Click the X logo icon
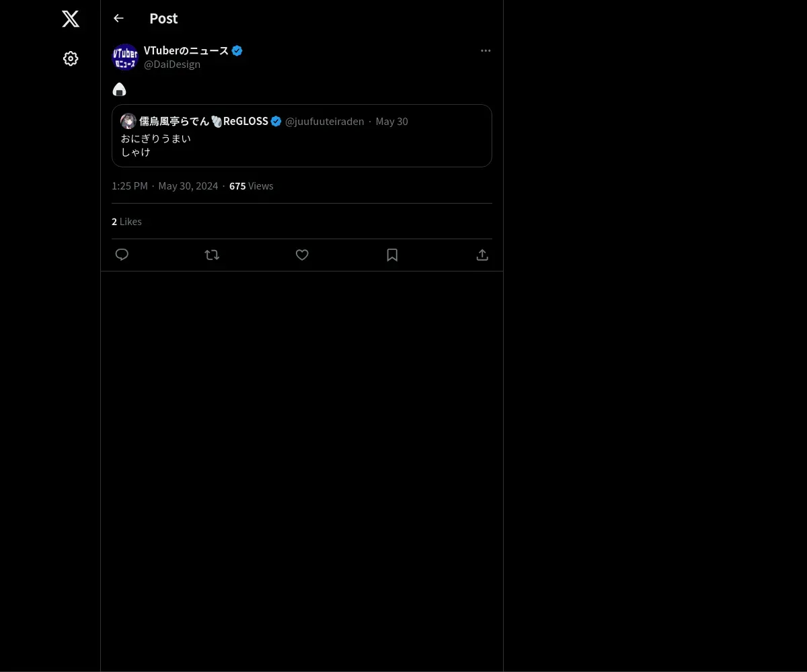Screen dimensions: 807x672 coord(71,19)
